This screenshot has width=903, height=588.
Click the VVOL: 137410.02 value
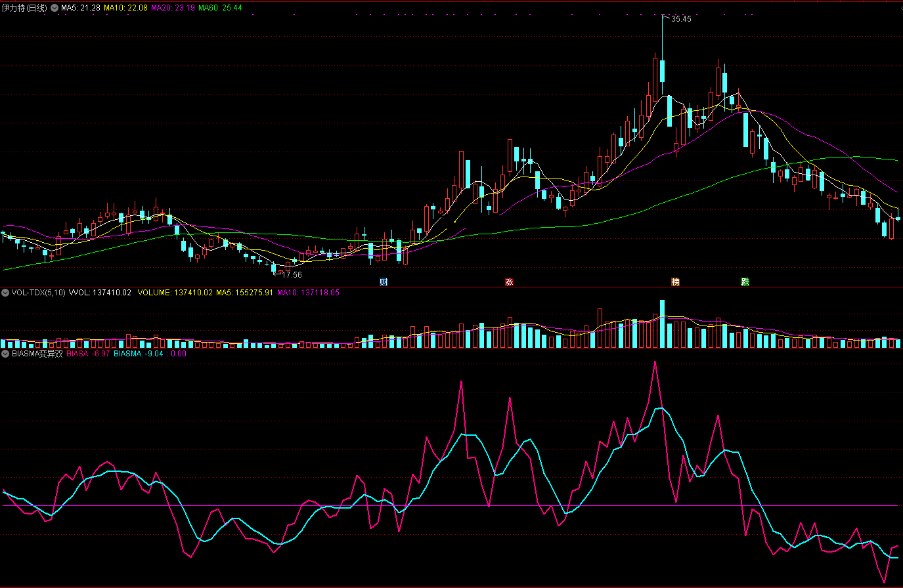coord(100,293)
